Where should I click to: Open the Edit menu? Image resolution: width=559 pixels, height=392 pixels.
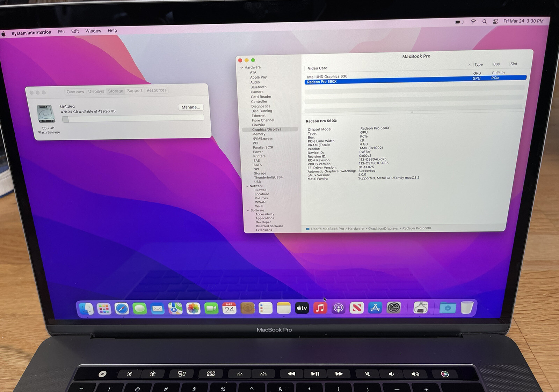tap(75, 31)
